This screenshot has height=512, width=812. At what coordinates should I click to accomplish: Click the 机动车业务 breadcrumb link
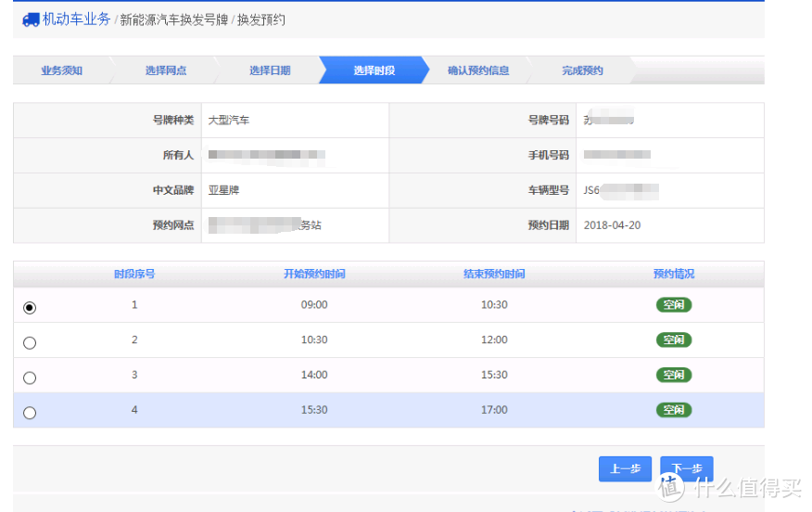76,19
